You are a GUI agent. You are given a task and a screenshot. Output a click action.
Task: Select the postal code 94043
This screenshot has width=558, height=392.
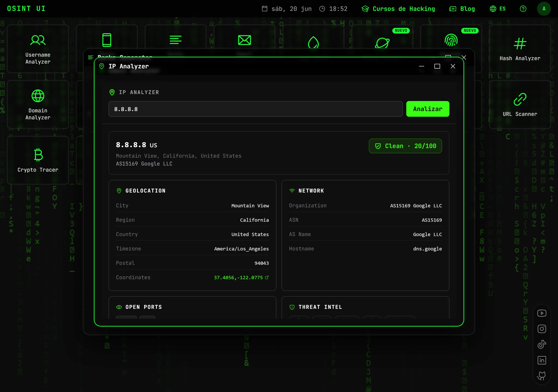click(262, 263)
